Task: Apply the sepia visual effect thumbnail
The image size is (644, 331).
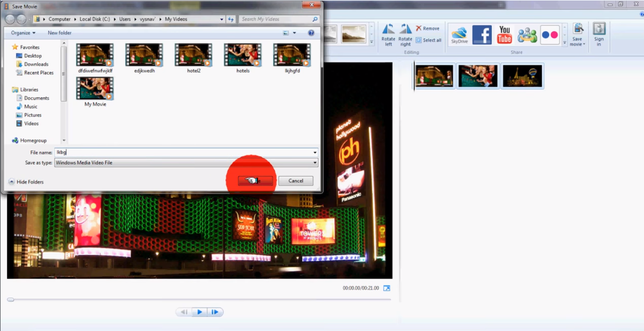Action: [x=354, y=34]
